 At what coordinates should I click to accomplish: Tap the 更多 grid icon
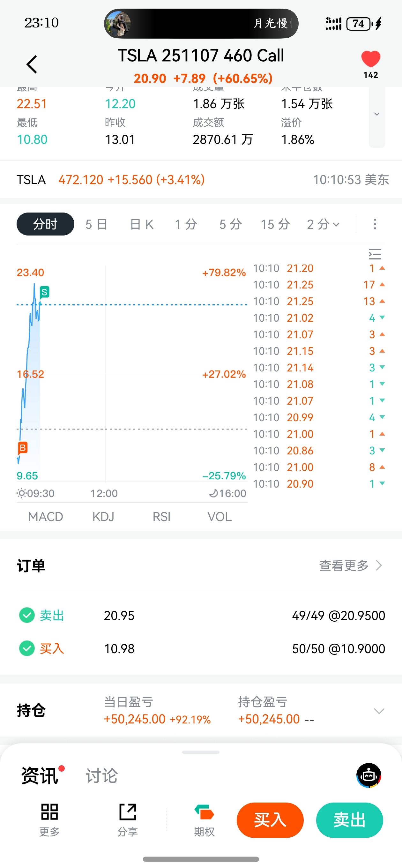[x=49, y=812]
